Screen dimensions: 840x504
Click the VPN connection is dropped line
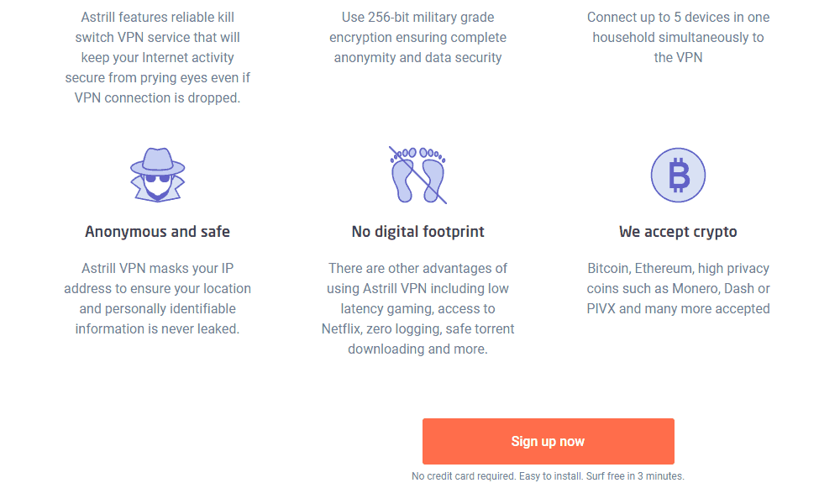tap(158, 98)
